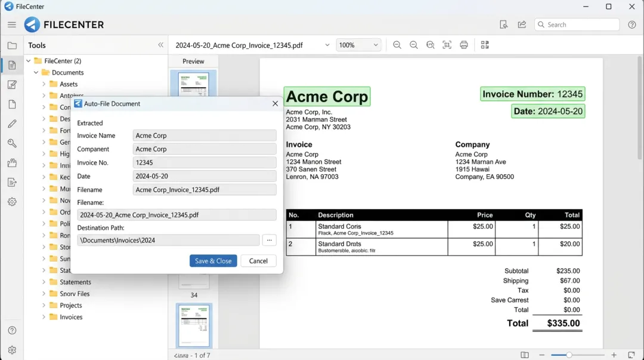Screen dimensions: 644x360
Task: Expand the Assets folder
Action: point(44,84)
